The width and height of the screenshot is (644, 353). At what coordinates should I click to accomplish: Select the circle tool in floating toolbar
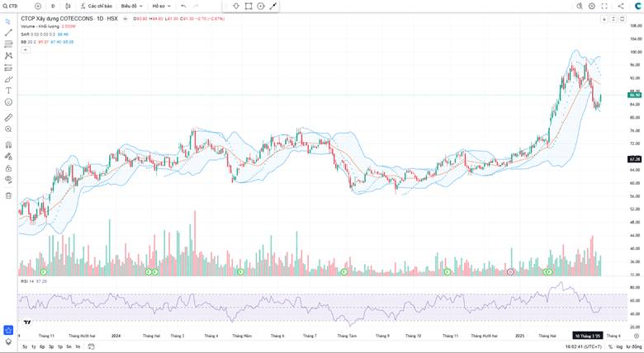[260, 6]
